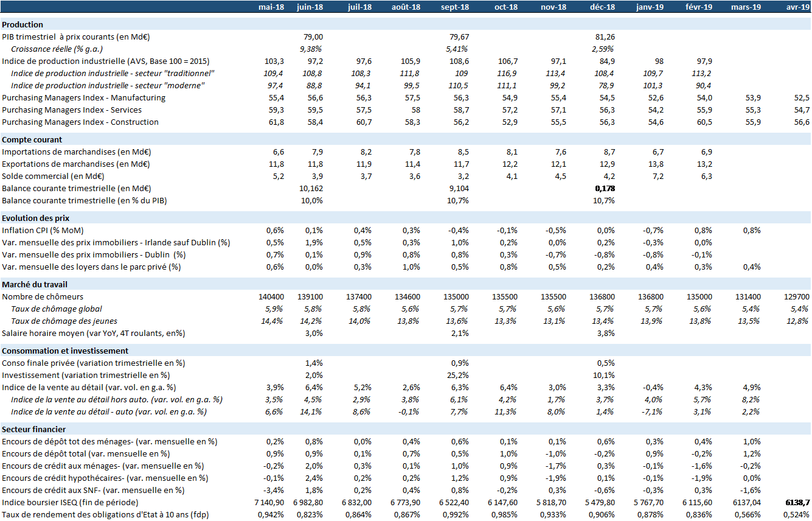The image size is (812, 521).
Task: Click Encours de crédit aux ménages label
Action: point(102,466)
